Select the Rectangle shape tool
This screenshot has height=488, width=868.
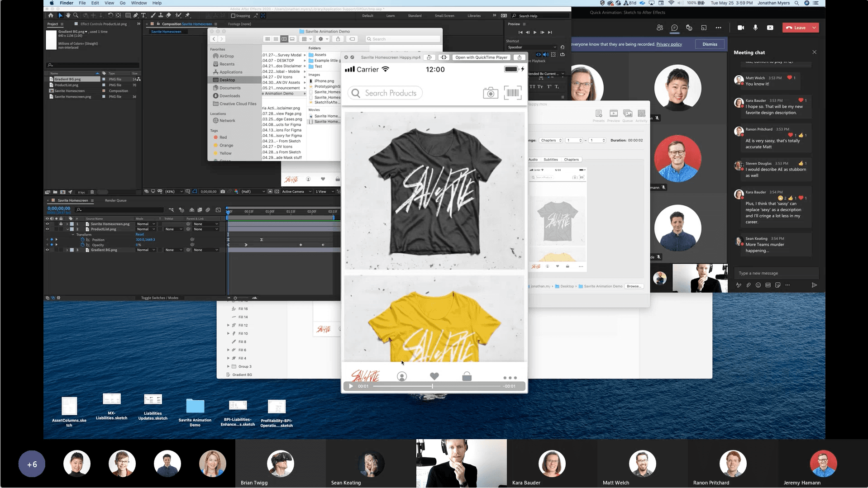coord(128,15)
